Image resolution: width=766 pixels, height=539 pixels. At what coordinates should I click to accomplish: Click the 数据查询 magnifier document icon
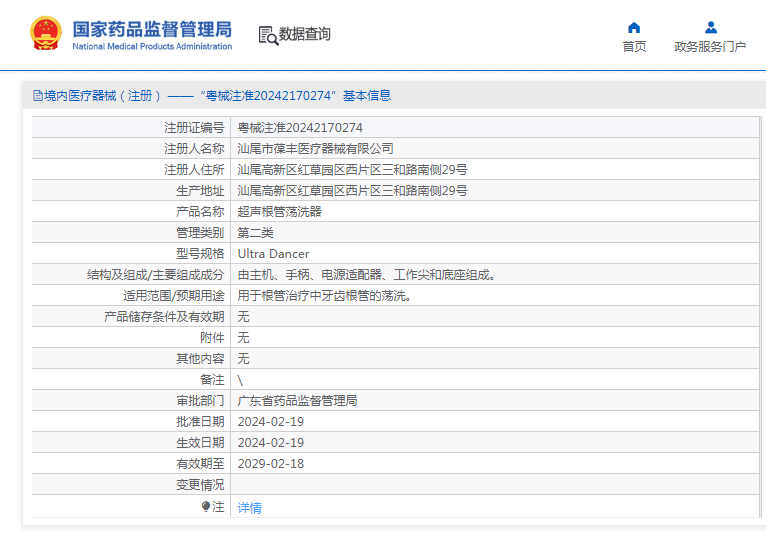(x=268, y=35)
